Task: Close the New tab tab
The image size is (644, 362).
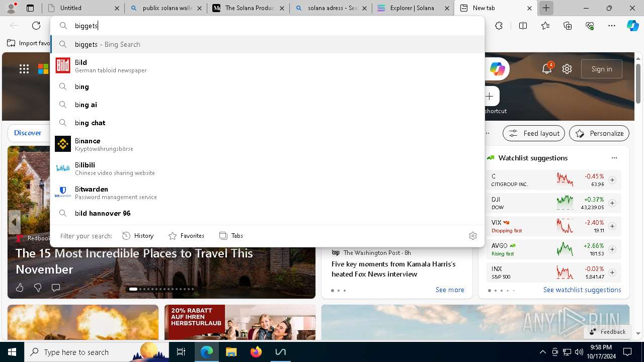Action: point(529,8)
